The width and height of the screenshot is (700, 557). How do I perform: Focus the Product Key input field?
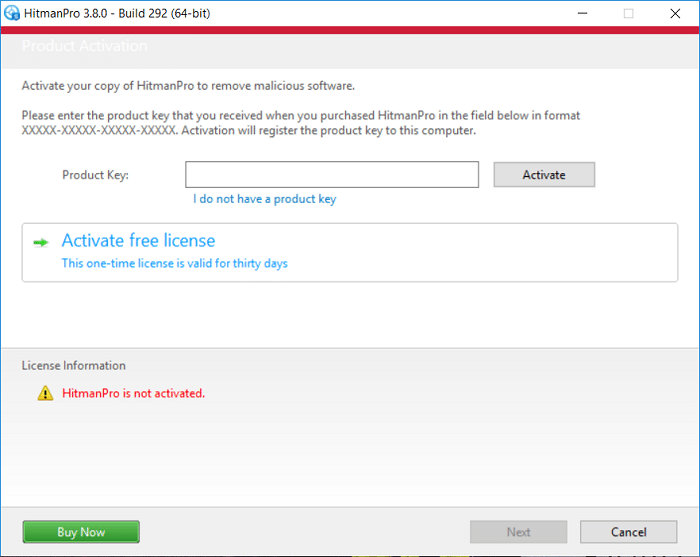click(x=332, y=175)
